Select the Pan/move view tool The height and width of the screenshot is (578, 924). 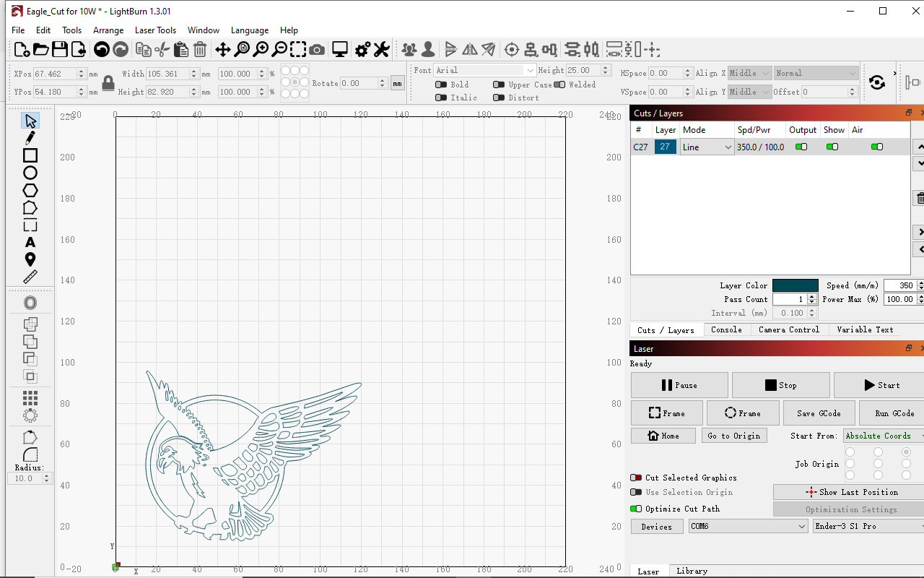pos(223,50)
